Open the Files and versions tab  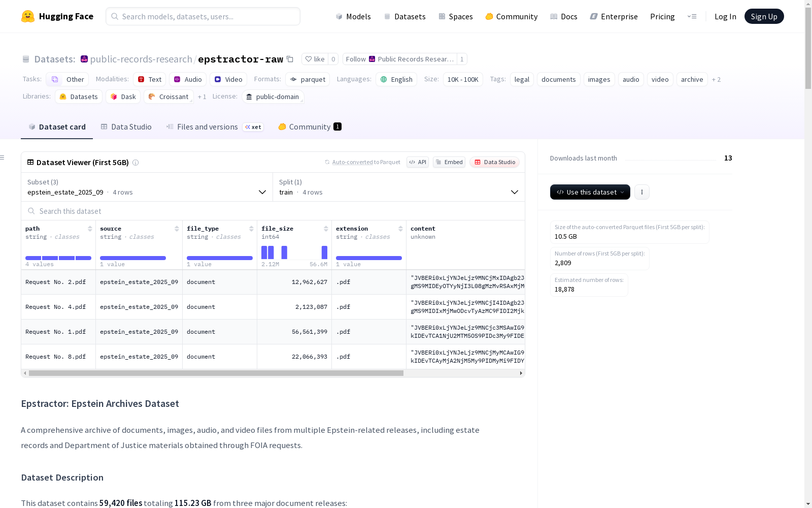tap(215, 127)
